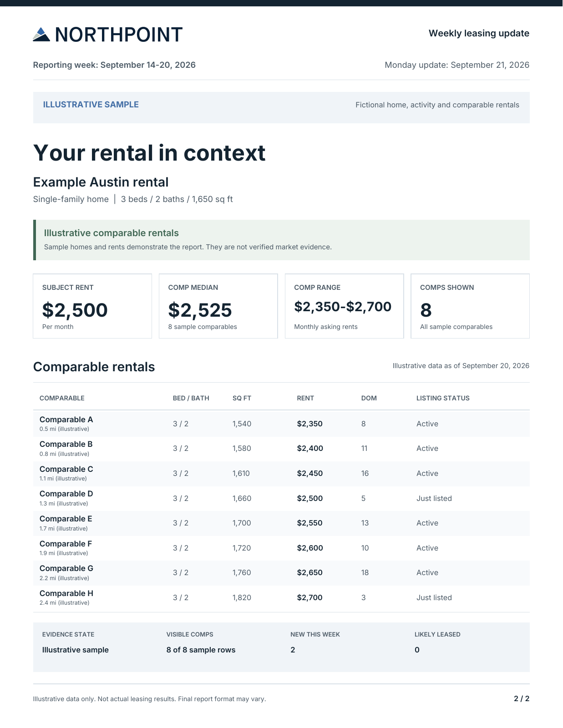Screen dimensions: 563x728
Task: Click the Likely Leased value 0
Action: coord(417,650)
